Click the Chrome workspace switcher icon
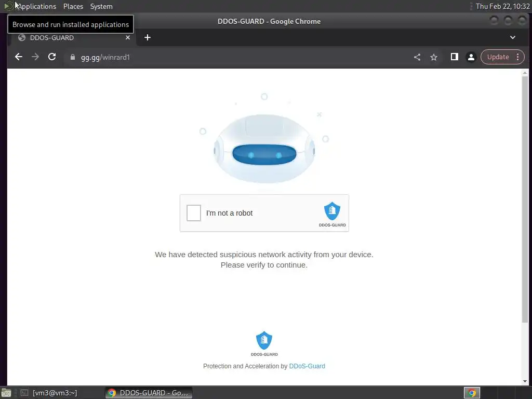The height and width of the screenshot is (399, 532). (472, 393)
